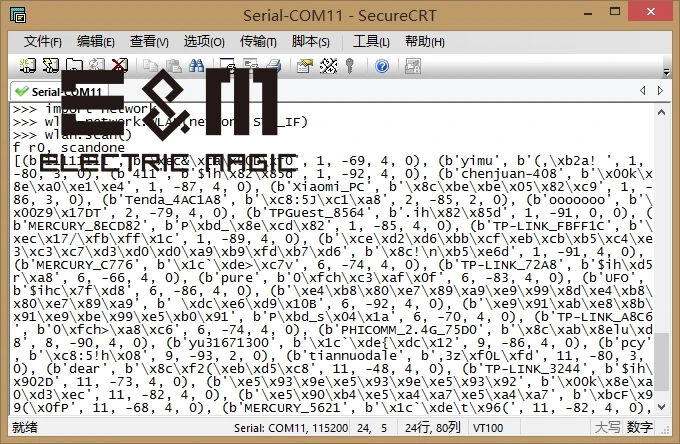Click the 'Tenda_4AC1A8' SSID in terminal output

[x=173, y=199]
